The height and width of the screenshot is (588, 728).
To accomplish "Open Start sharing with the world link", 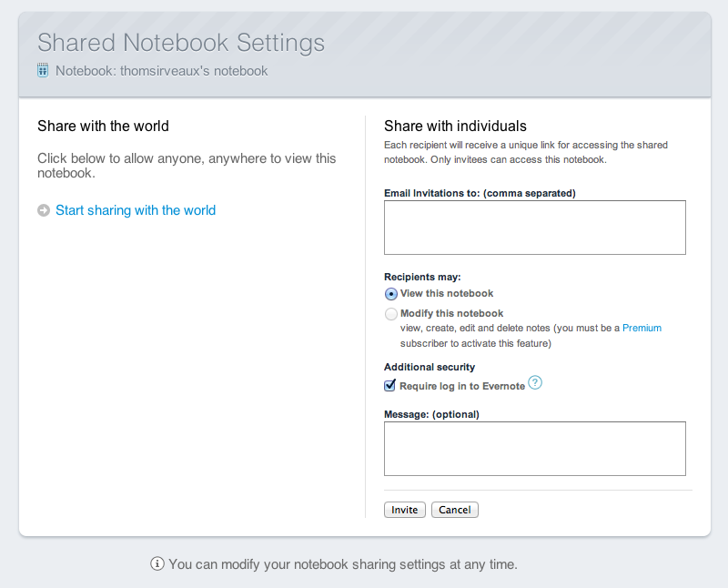I will pos(136,210).
